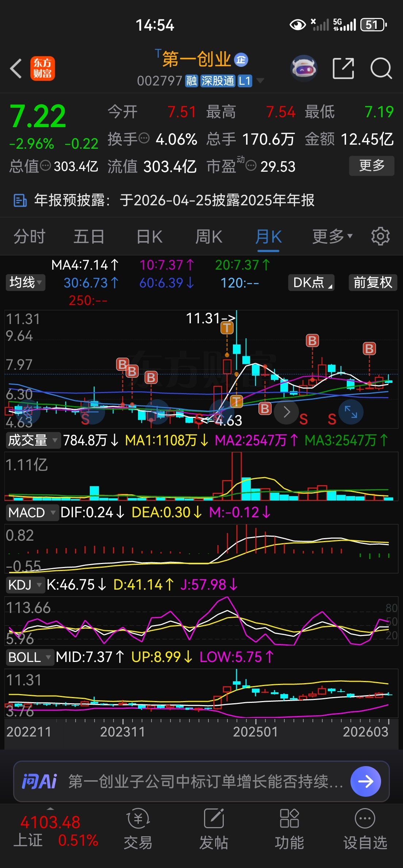This screenshot has width=403, height=868.
Task: Open the KDJ indicator dropdown
Action: (25, 585)
